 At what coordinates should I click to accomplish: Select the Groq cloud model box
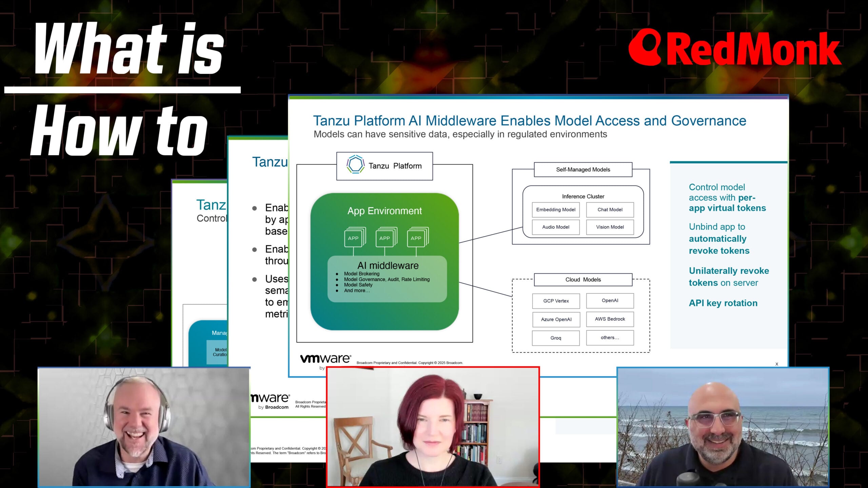click(x=555, y=338)
